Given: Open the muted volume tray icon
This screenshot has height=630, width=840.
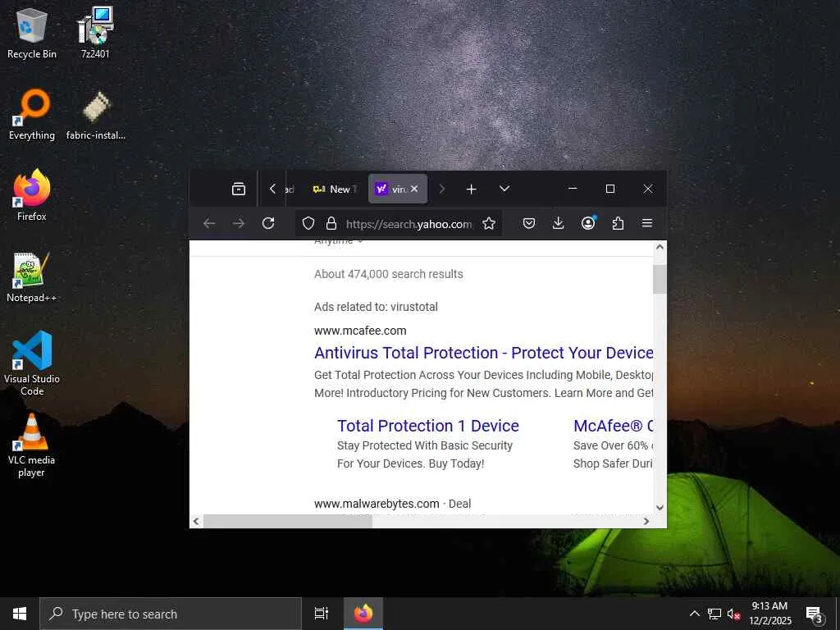Looking at the screenshot, I should (x=734, y=614).
